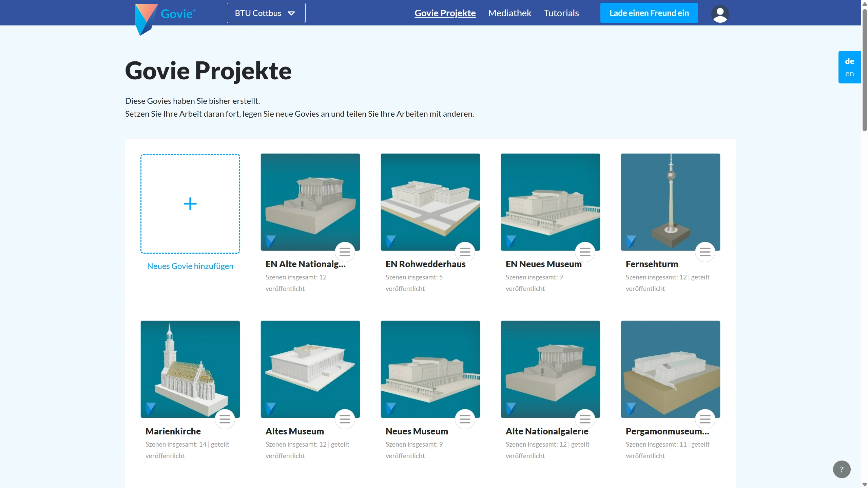The image size is (868, 488).
Task: Open the options menu on Fernsehturm card
Action: (x=705, y=252)
